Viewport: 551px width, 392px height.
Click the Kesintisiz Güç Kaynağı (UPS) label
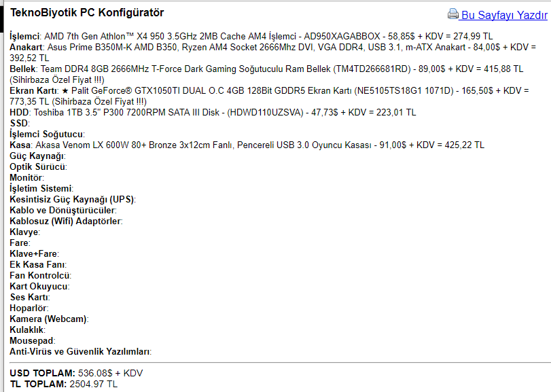pyautogui.click(x=73, y=200)
